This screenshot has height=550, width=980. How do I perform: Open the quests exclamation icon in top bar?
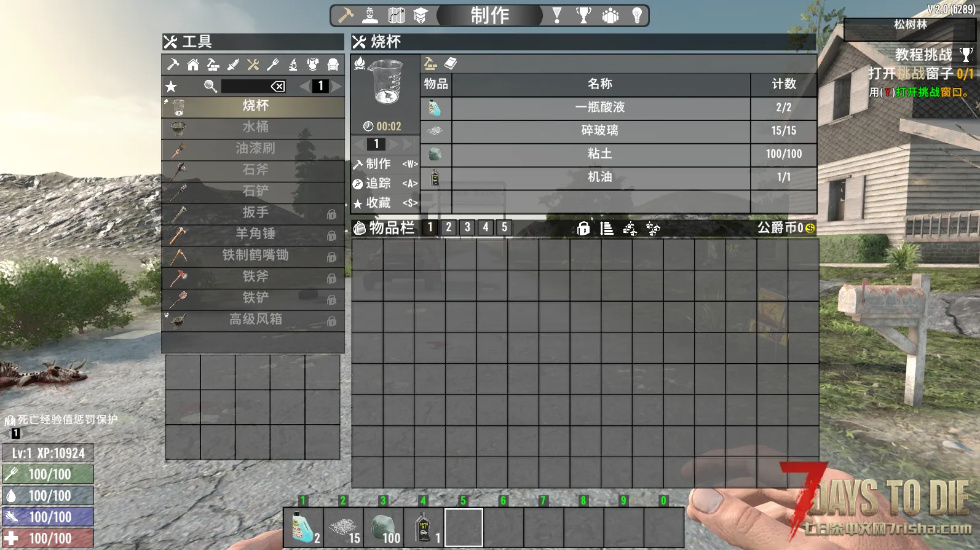point(557,15)
